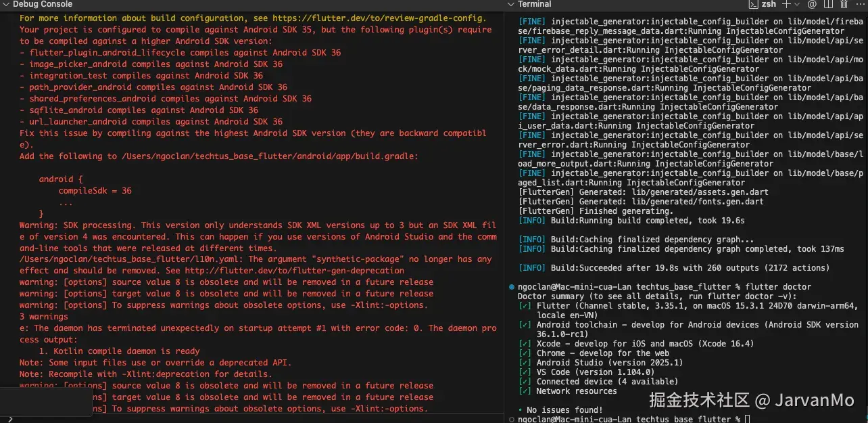Create a new terminal with plus icon
868x423 pixels.
(x=786, y=4)
